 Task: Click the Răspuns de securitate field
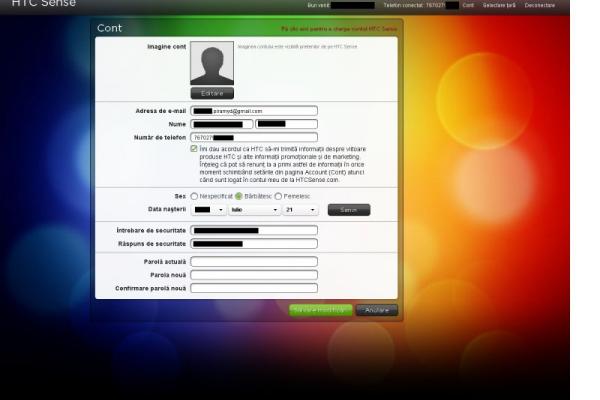click(254, 244)
